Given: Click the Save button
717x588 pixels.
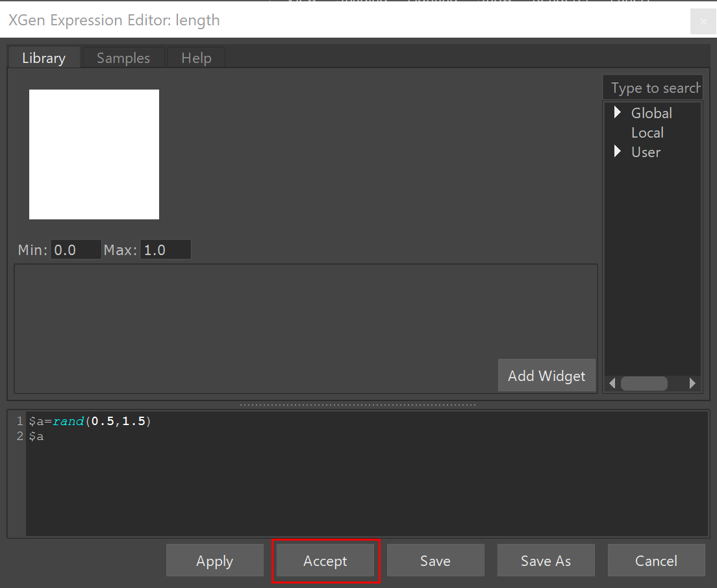Looking at the screenshot, I should tap(435, 560).
